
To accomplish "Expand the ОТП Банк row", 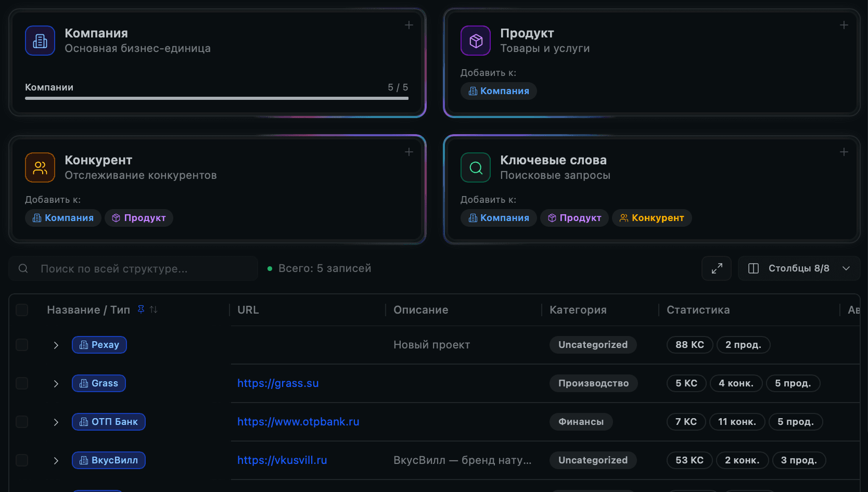I will point(56,422).
